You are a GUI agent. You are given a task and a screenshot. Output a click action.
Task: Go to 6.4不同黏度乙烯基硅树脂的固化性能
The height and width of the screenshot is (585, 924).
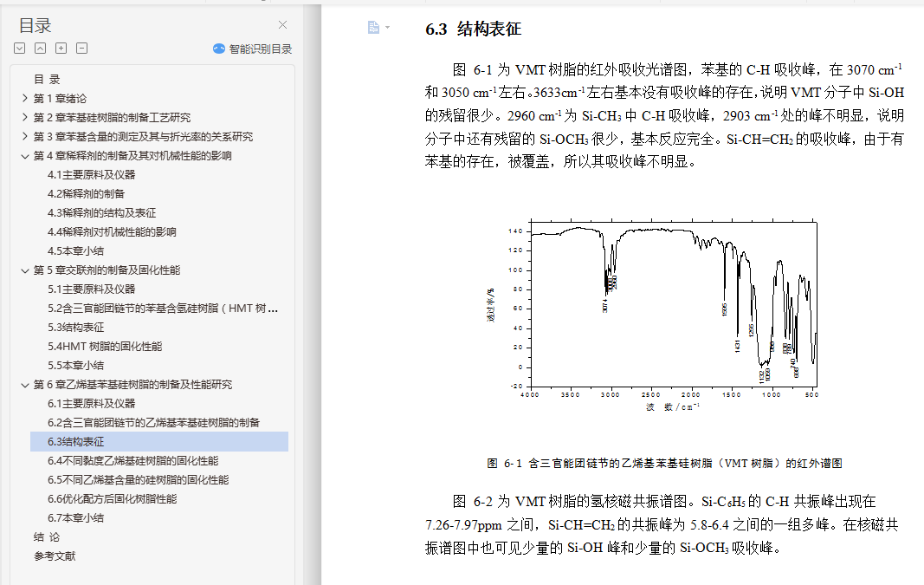[x=132, y=460]
